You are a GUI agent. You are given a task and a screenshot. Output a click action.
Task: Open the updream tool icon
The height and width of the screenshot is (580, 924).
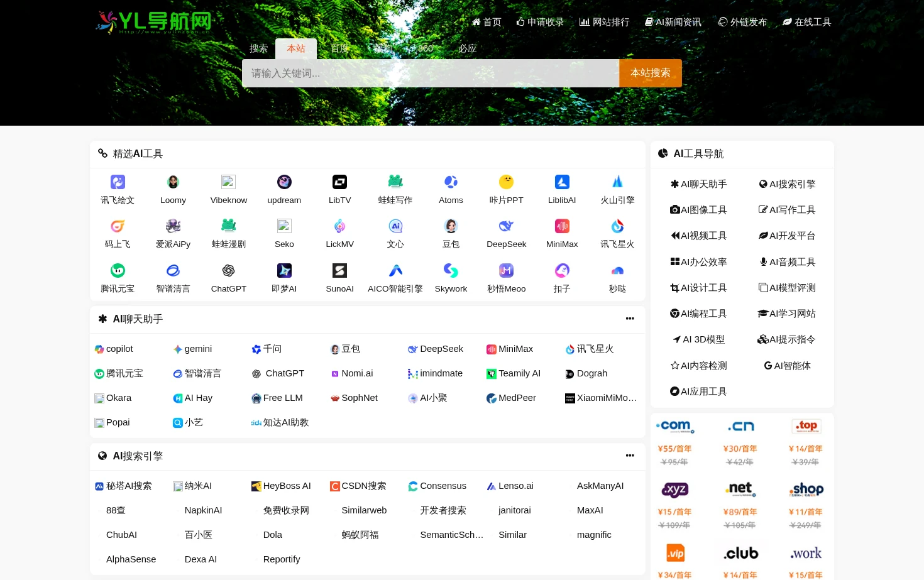(284, 182)
